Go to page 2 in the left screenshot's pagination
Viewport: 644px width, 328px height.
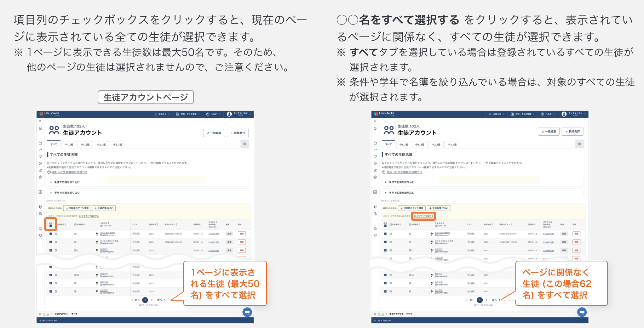click(152, 300)
